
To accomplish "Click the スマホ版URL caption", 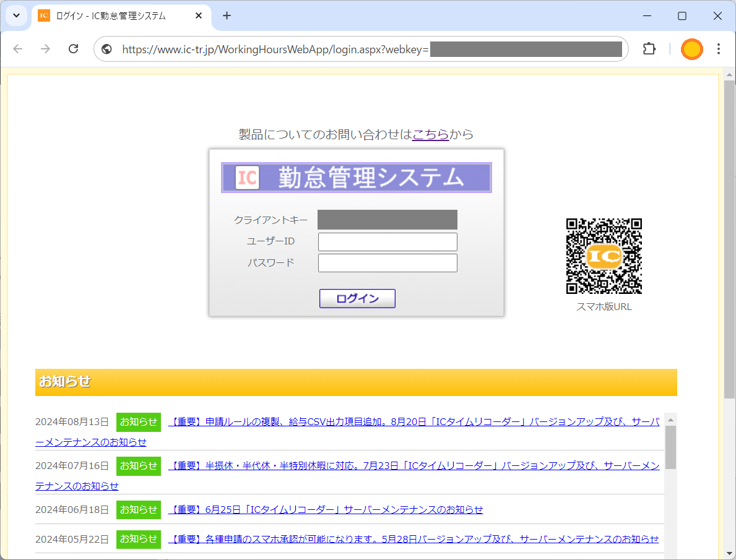I will [x=604, y=306].
